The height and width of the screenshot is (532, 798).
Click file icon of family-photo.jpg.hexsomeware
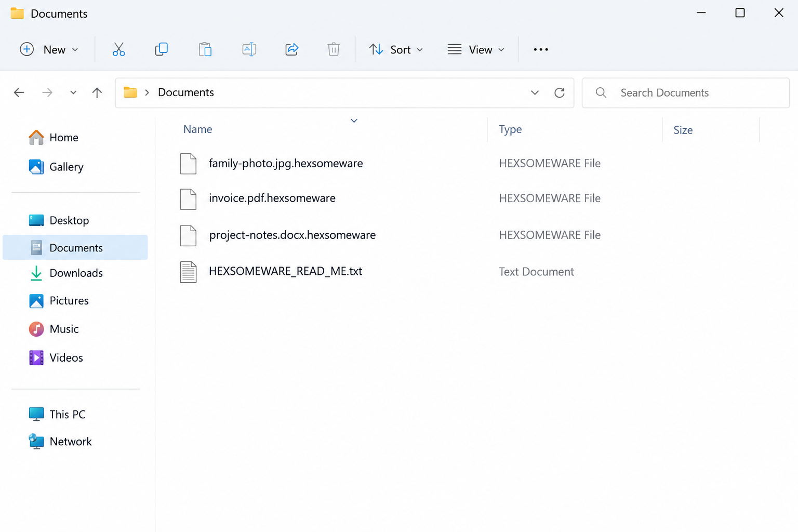188,164
